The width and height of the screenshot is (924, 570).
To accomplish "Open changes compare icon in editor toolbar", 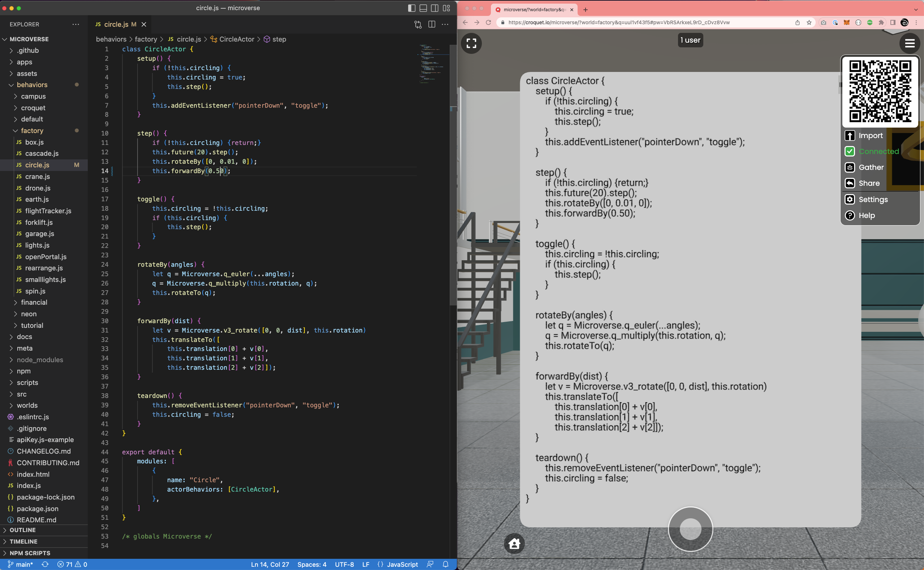I will coord(418,25).
